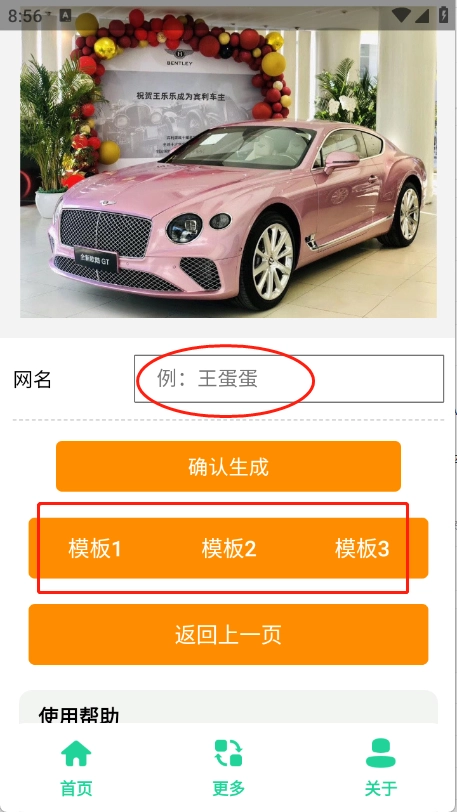Select 模板2 template
Screen dimensions: 457x812
point(228,548)
